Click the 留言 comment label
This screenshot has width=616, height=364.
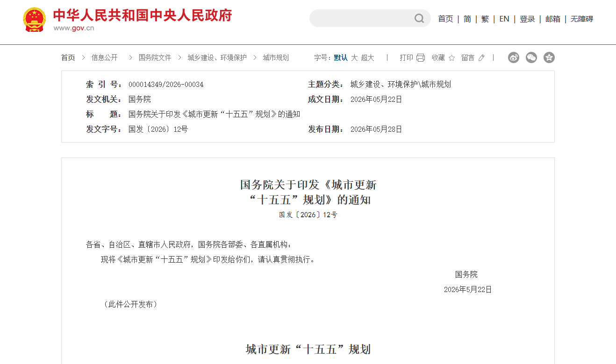(x=468, y=57)
